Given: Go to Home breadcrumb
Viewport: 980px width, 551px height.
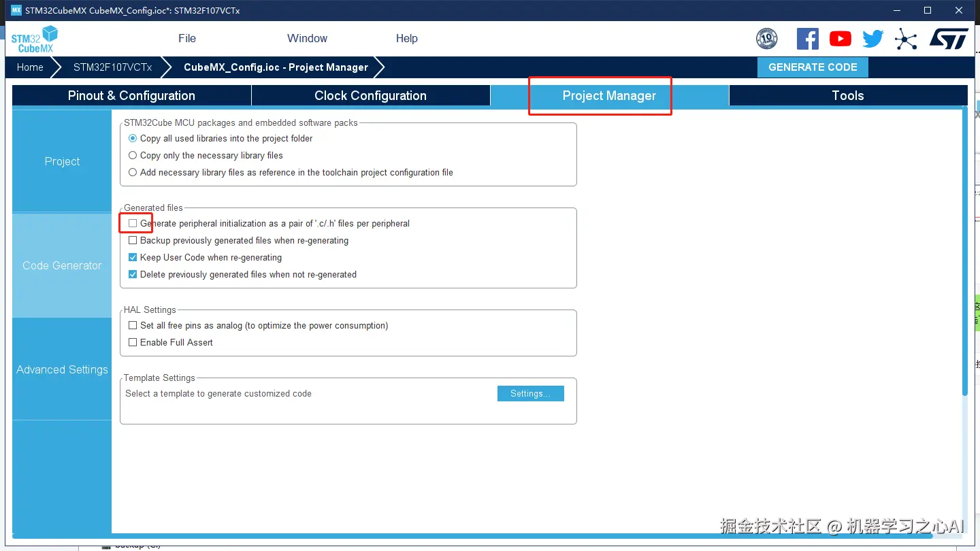Looking at the screenshot, I should point(30,67).
